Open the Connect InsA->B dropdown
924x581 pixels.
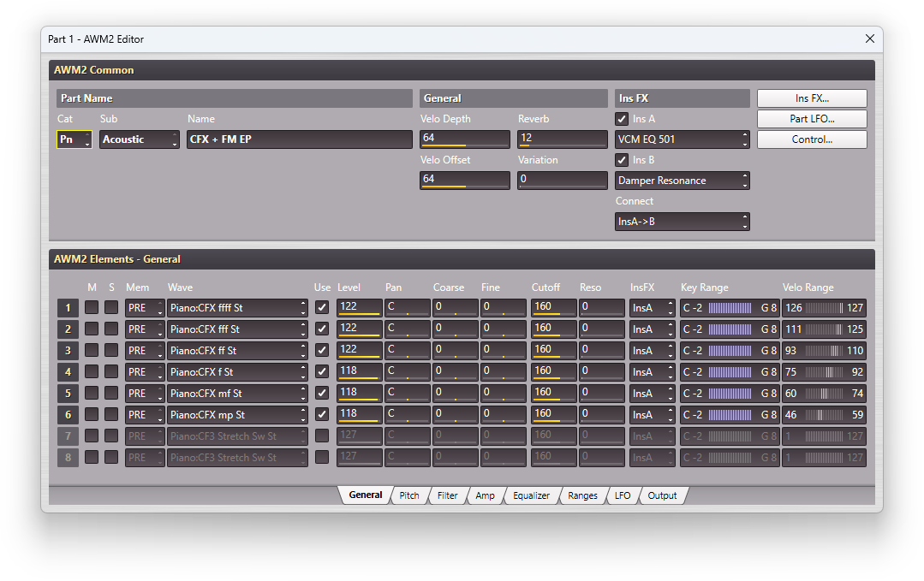tap(683, 222)
